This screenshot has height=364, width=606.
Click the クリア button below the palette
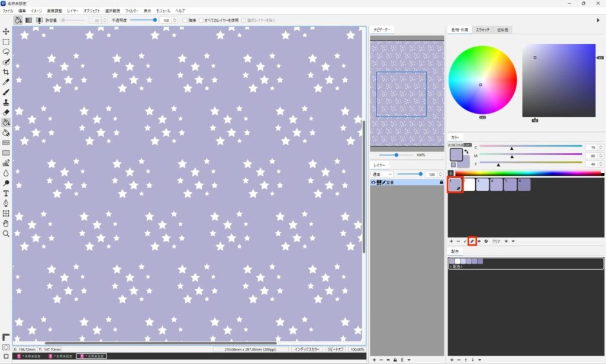(496, 241)
